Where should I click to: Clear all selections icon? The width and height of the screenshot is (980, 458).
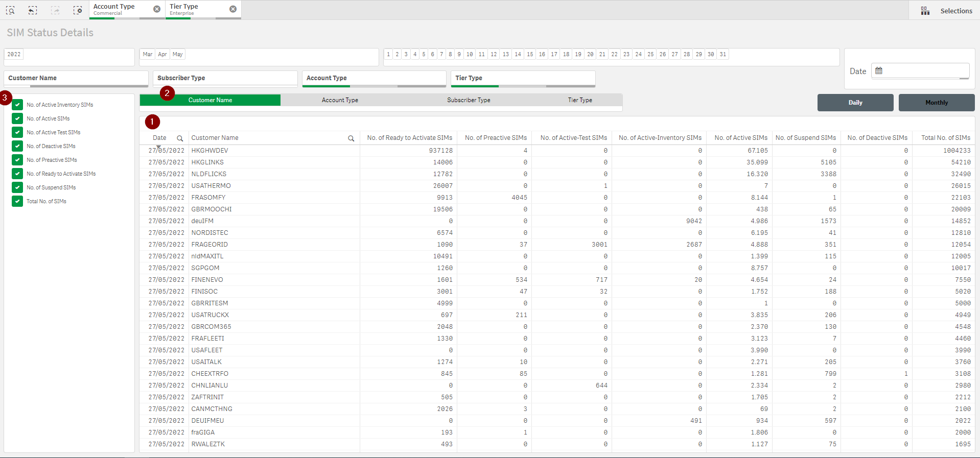click(x=78, y=10)
